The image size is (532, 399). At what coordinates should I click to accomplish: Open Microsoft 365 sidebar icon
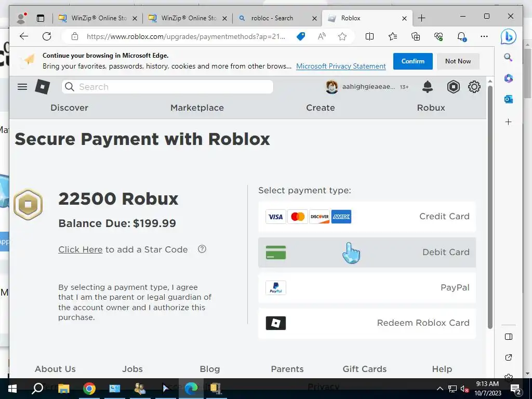click(508, 78)
